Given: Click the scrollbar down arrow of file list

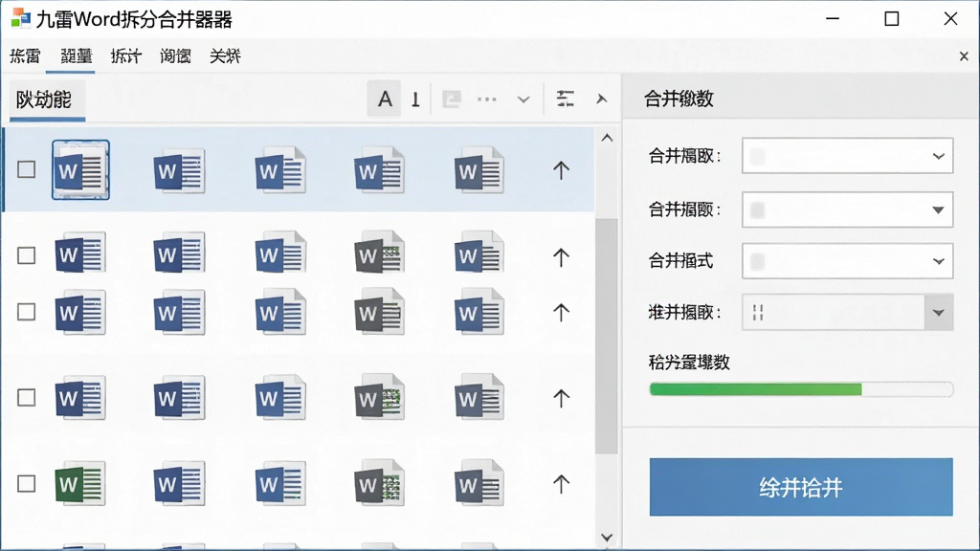Looking at the screenshot, I should coord(607,538).
